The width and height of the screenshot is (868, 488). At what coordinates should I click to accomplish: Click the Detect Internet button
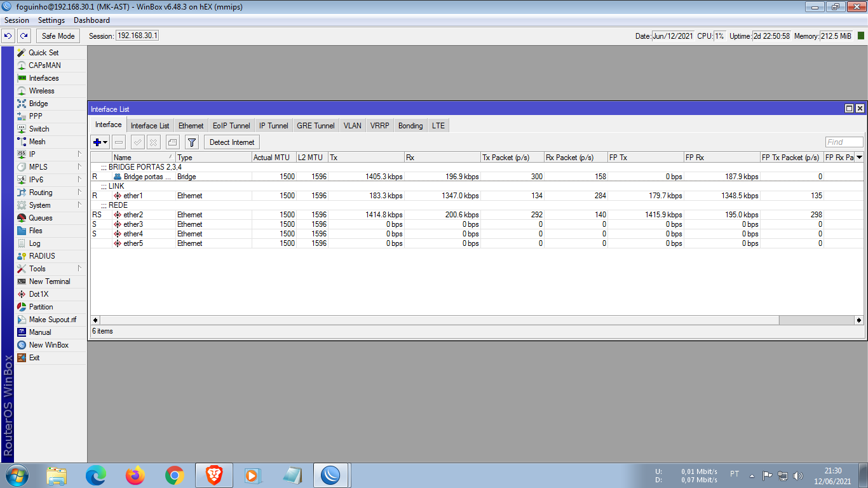(x=232, y=142)
